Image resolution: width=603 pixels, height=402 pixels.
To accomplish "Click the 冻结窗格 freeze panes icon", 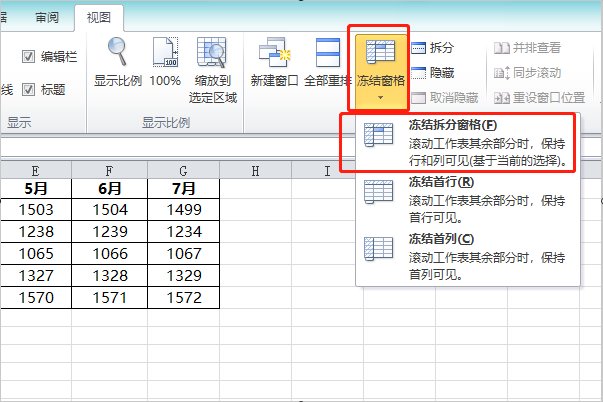I will coord(380,52).
